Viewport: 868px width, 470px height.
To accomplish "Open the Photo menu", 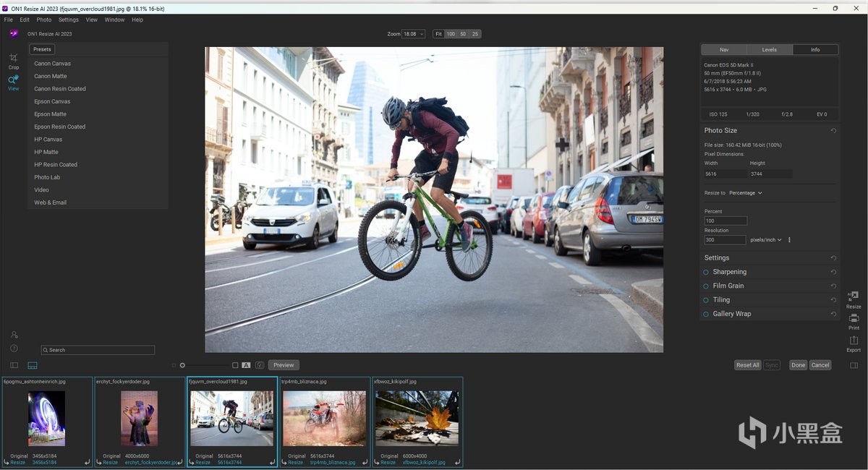I will pos(44,20).
